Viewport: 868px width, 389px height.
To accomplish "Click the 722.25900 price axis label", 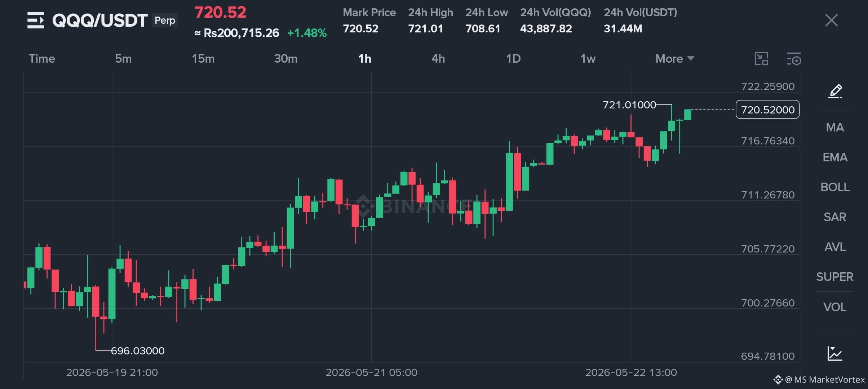I will [x=767, y=86].
